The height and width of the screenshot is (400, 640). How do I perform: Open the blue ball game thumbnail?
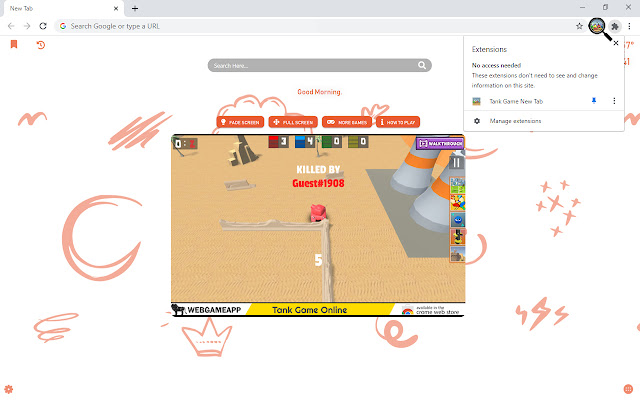tap(458, 220)
